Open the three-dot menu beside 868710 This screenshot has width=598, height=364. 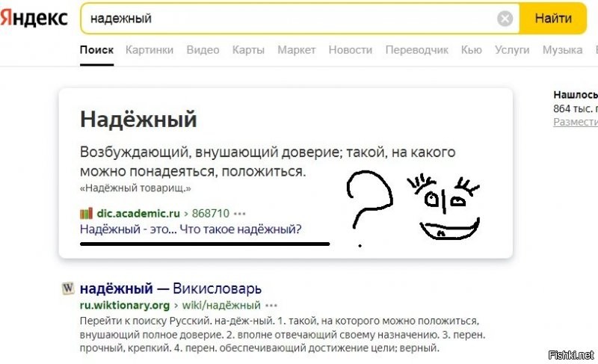[239, 214]
